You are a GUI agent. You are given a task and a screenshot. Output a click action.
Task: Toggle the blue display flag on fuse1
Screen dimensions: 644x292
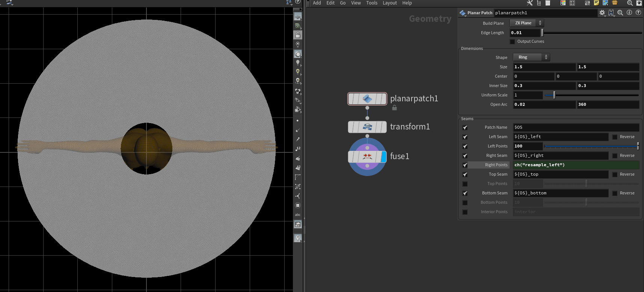coord(383,157)
